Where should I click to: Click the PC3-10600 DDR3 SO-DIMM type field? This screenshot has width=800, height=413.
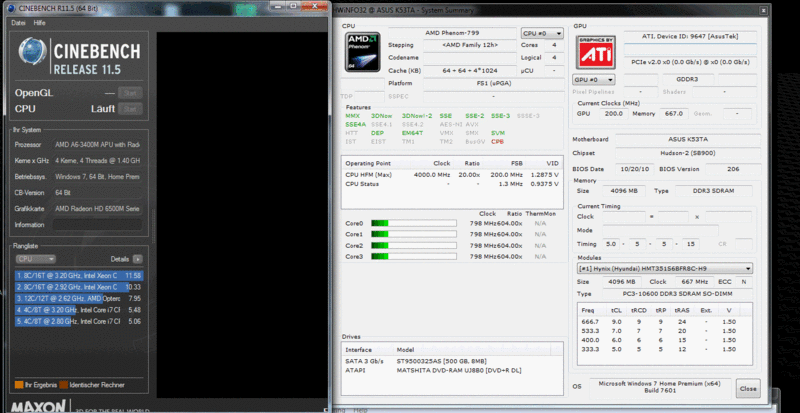[x=678, y=294]
